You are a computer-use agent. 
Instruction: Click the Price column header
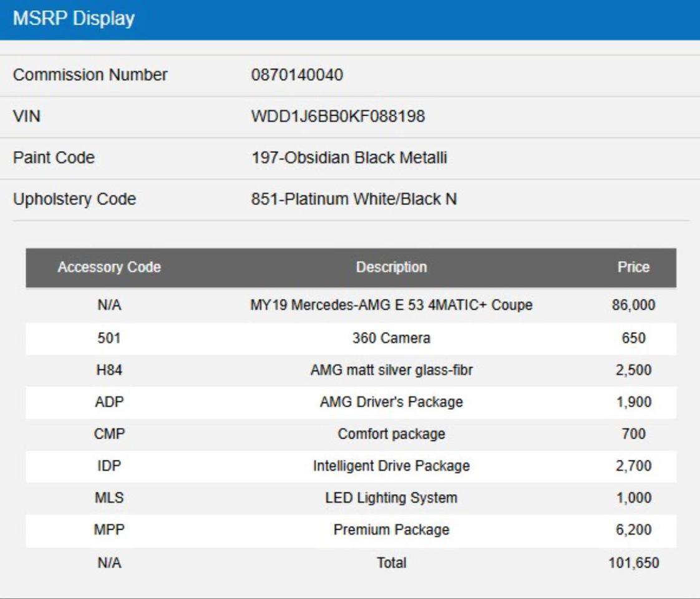(x=633, y=267)
